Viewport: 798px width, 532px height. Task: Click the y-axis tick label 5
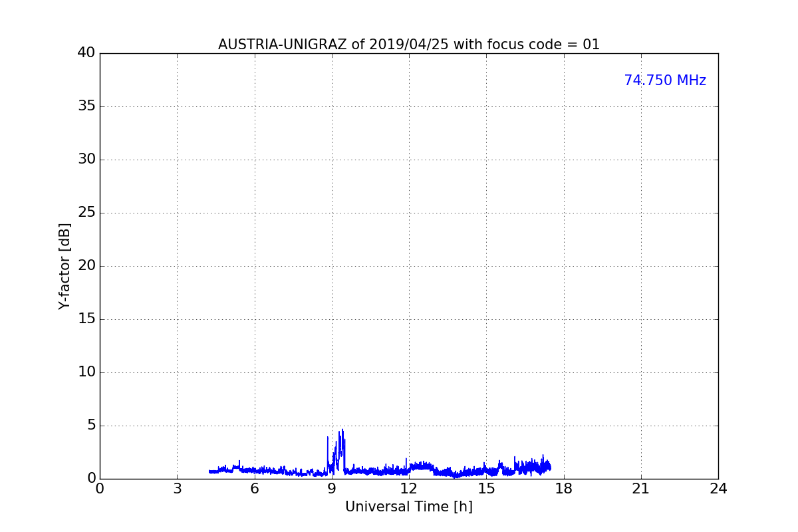(x=91, y=426)
